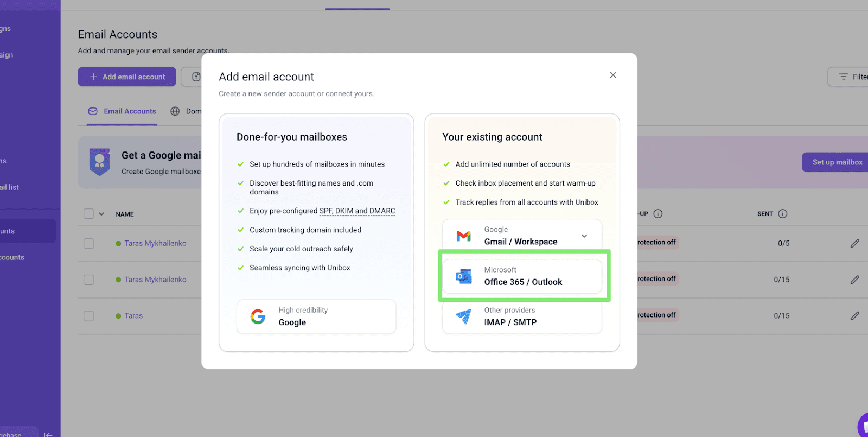Choose the IMAP / SMTP other providers option
The image size is (868, 437).
[x=522, y=317]
